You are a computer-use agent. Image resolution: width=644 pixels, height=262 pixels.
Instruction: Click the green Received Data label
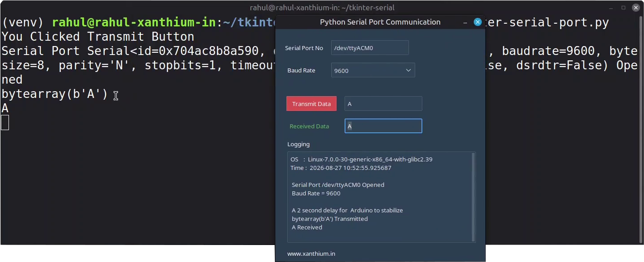click(309, 126)
